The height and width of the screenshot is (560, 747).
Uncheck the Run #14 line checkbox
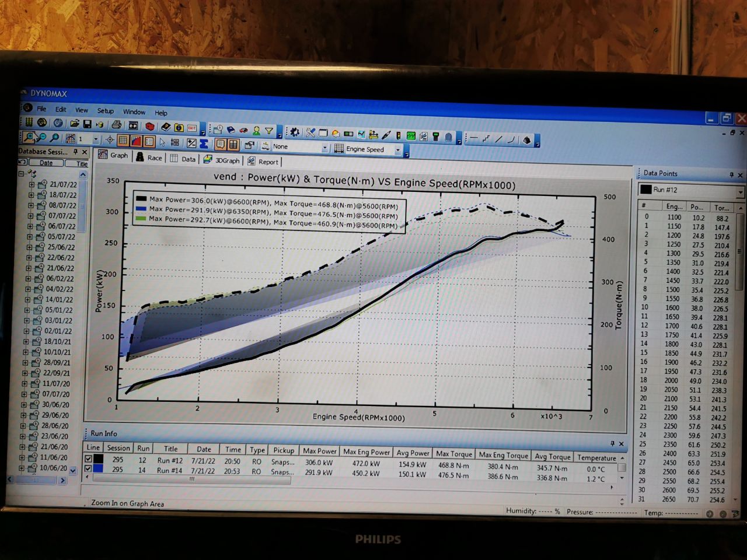pyautogui.click(x=89, y=469)
